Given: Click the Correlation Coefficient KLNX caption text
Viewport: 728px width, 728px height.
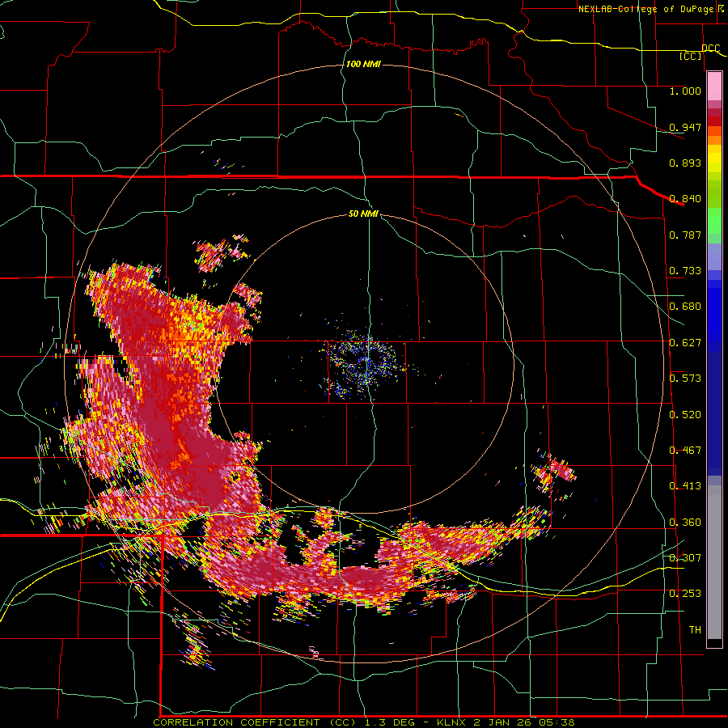Looking at the screenshot, I should 364,722.
